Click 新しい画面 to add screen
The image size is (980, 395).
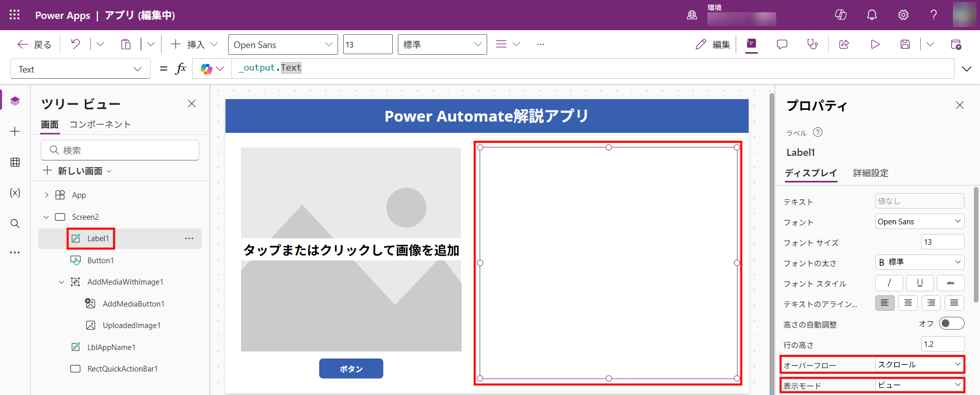(79, 171)
